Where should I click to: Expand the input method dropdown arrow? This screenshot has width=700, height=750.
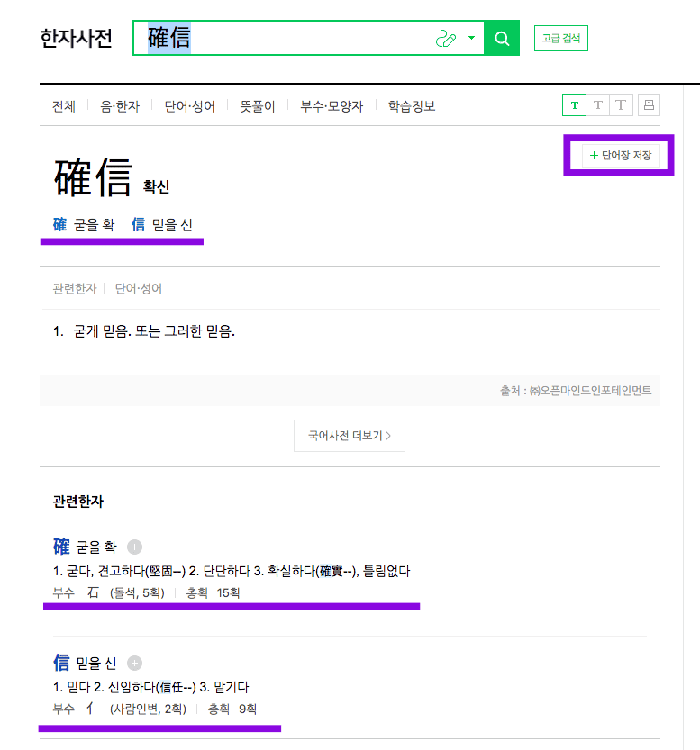pos(472,38)
